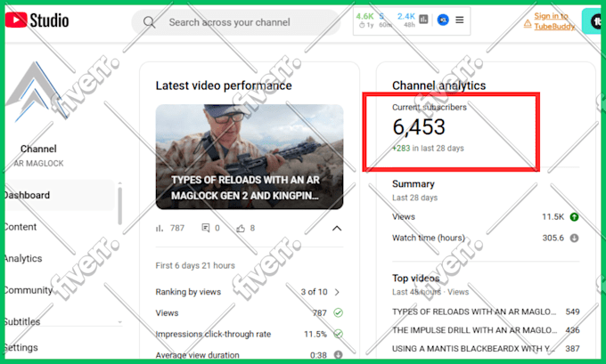Open top video USING A MANTIS BLACKBEARDX
The height and width of the screenshot is (364, 606).
pos(473,349)
